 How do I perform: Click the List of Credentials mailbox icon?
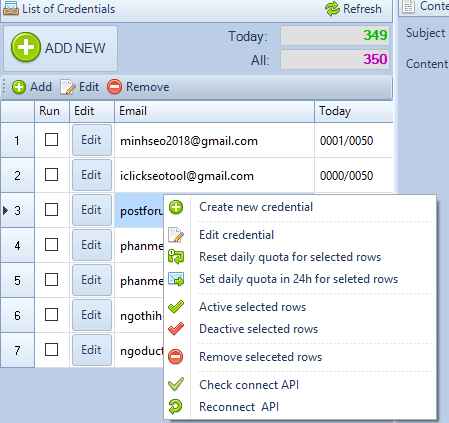click(x=11, y=9)
